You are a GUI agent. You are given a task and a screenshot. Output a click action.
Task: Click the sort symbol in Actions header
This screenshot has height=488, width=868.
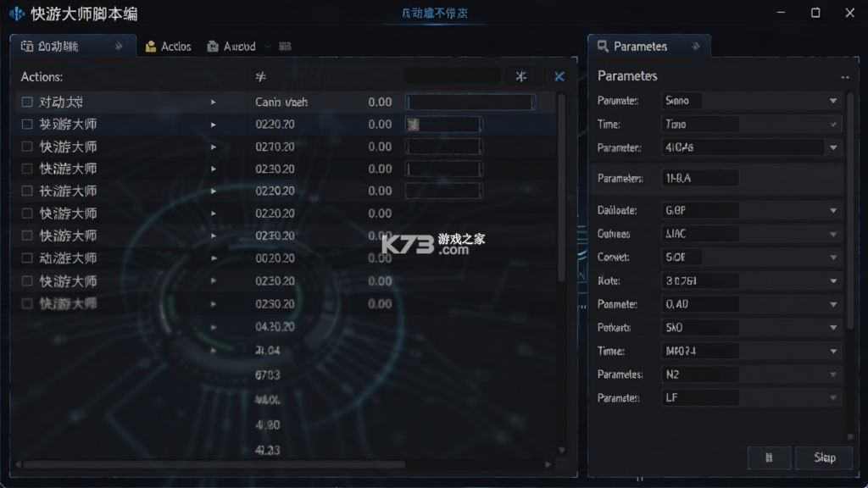[x=261, y=76]
